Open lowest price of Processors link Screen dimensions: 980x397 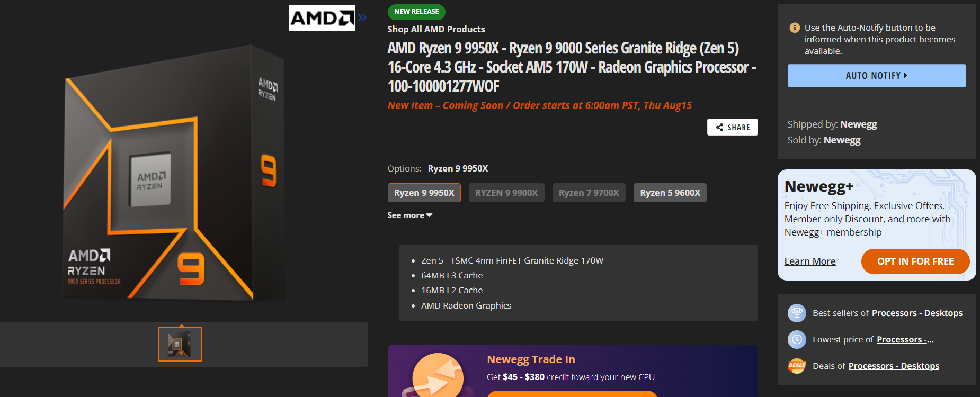pos(905,339)
